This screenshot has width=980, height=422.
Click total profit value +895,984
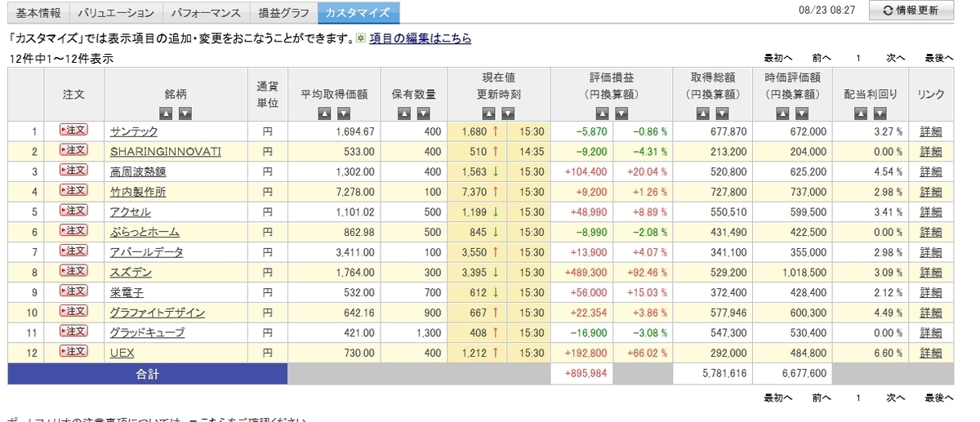(586, 373)
